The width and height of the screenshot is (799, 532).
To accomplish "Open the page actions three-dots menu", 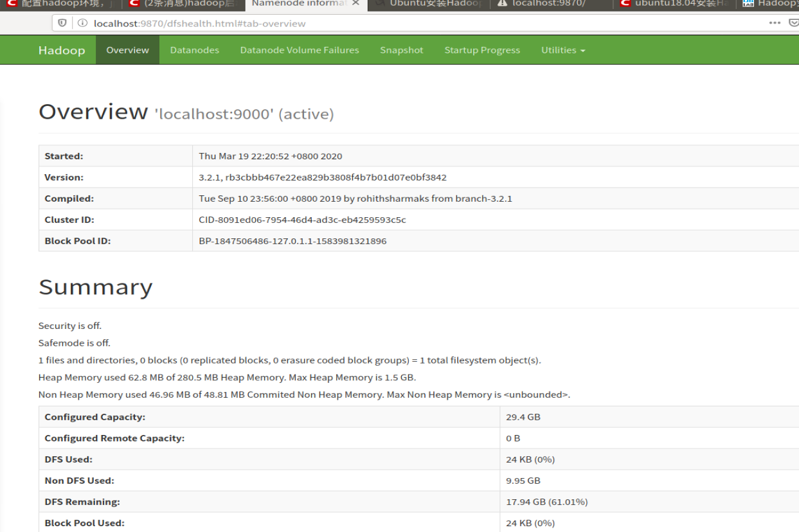I will [x=775, y=23].
